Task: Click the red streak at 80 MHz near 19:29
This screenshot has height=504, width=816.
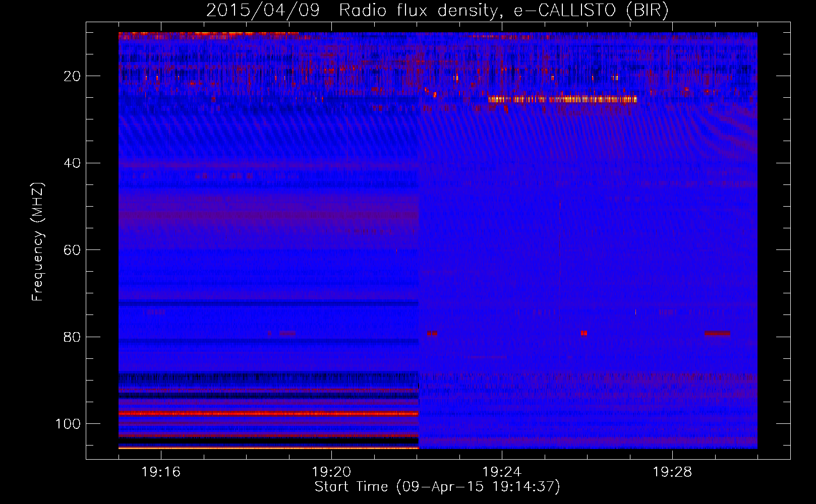Action: coord(717,333)
